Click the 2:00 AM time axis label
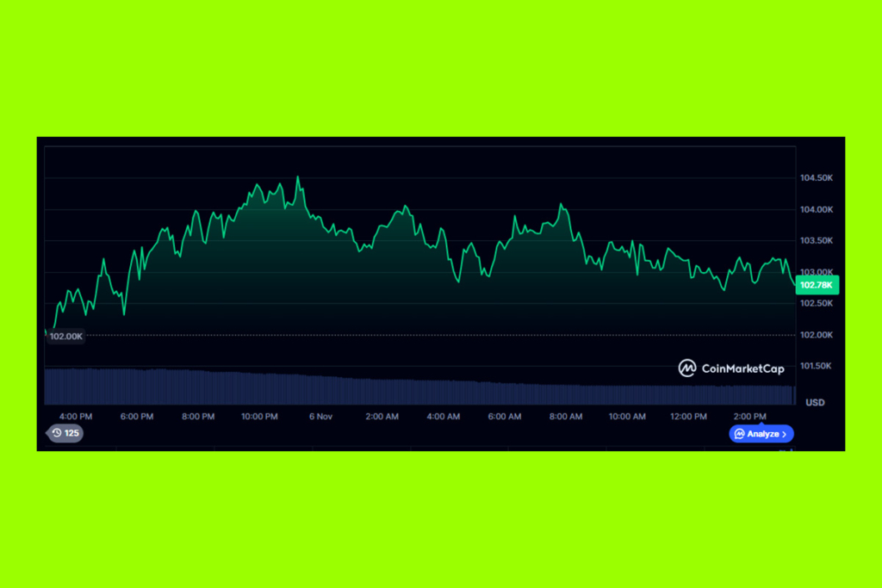882x588 pixels. tap(382, 417)
